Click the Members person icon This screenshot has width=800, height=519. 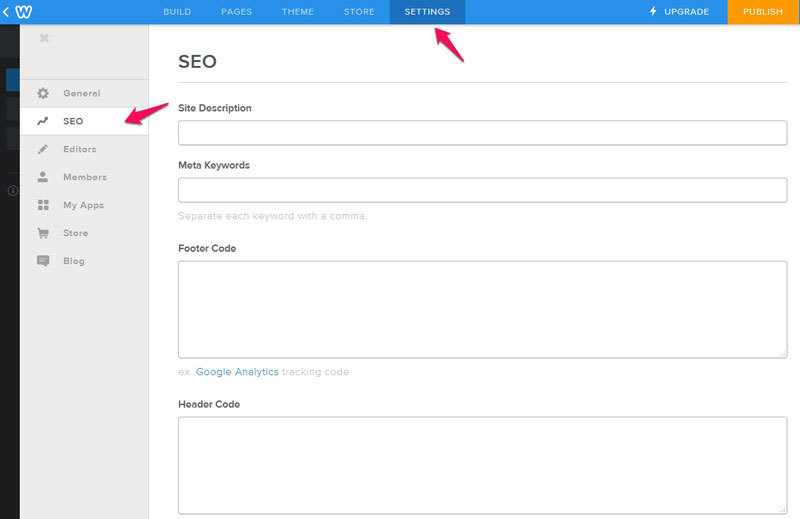(43, 177)
